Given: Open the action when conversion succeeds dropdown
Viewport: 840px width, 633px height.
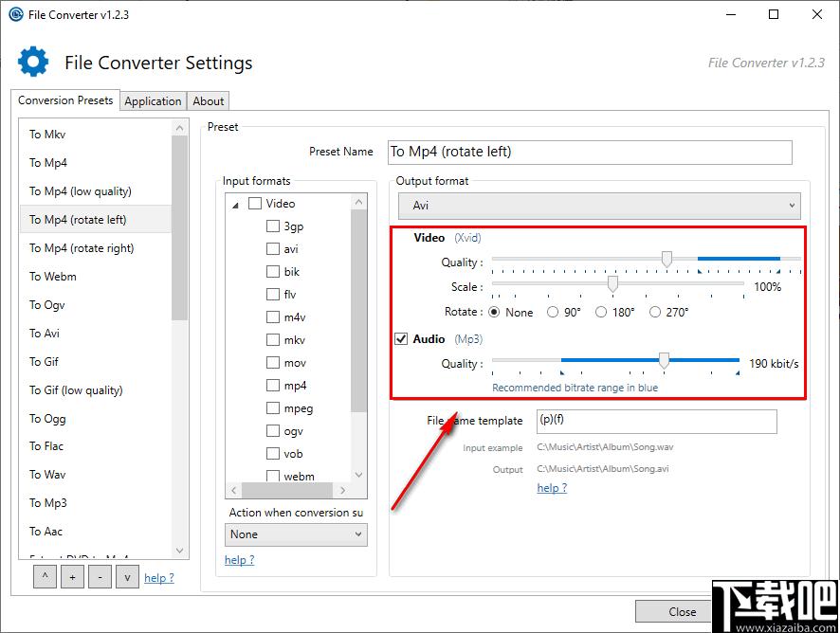Looking at the screenshot, I should (296, 534).
